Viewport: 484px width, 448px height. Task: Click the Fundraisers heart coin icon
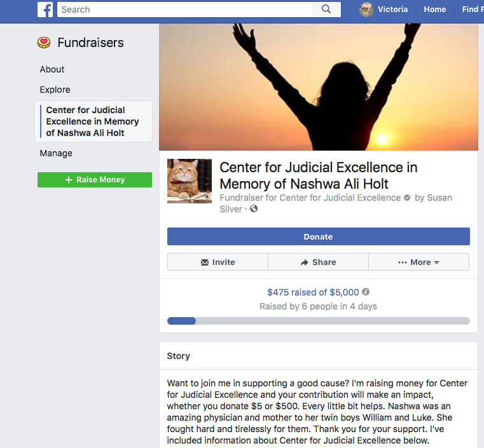coord(44,43)
